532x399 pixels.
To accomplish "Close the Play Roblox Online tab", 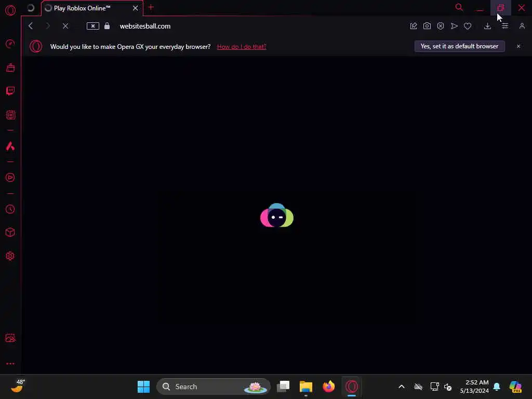I will [136, 8].
